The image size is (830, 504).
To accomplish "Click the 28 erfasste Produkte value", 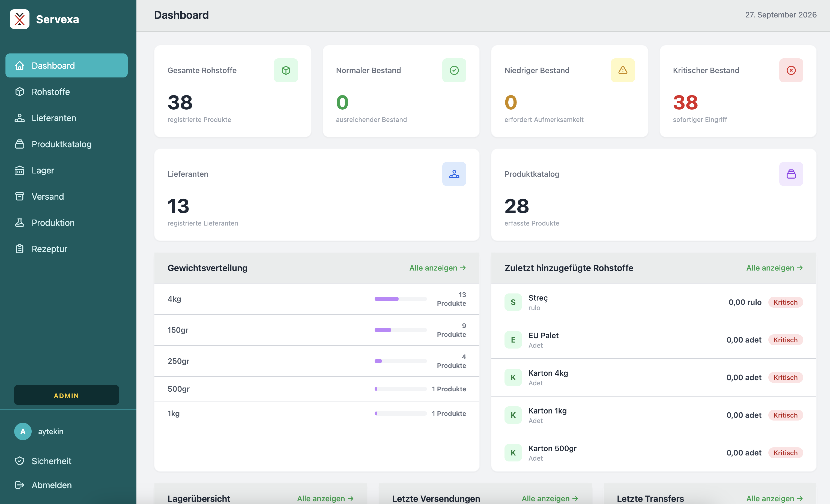I will point(517,206).
